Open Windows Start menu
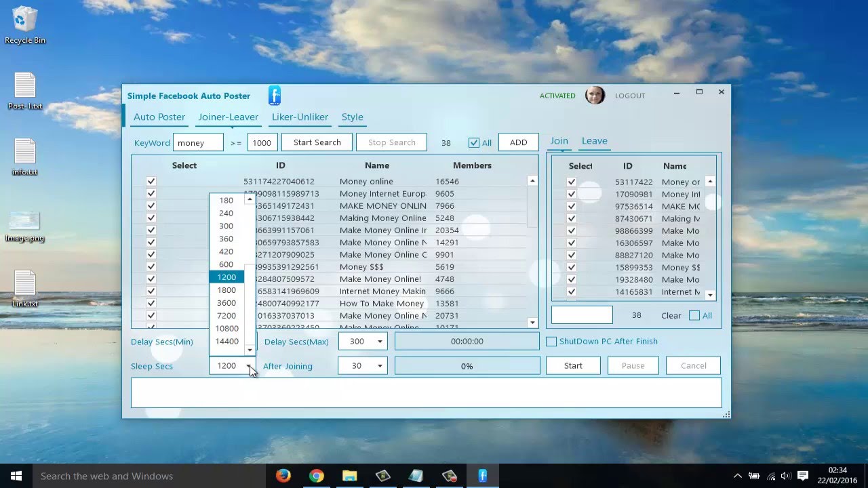 16,476
